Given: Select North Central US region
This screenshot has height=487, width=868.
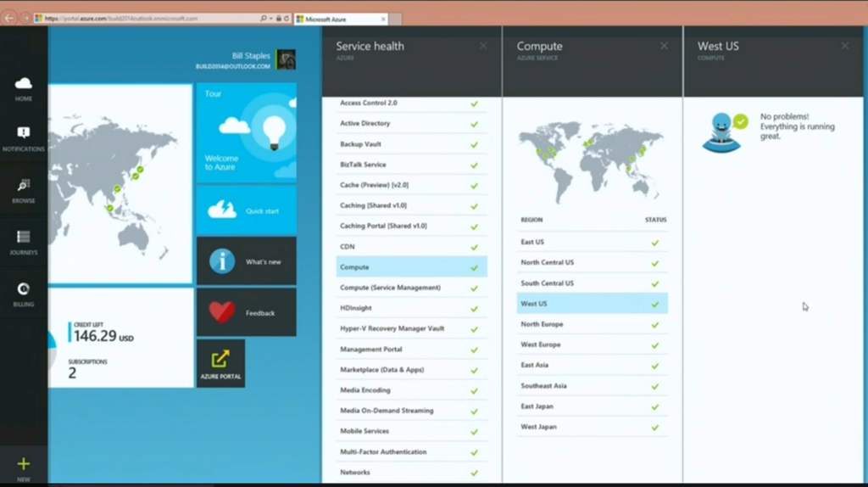Looking at the screenshot, I should tap(592, 263).
